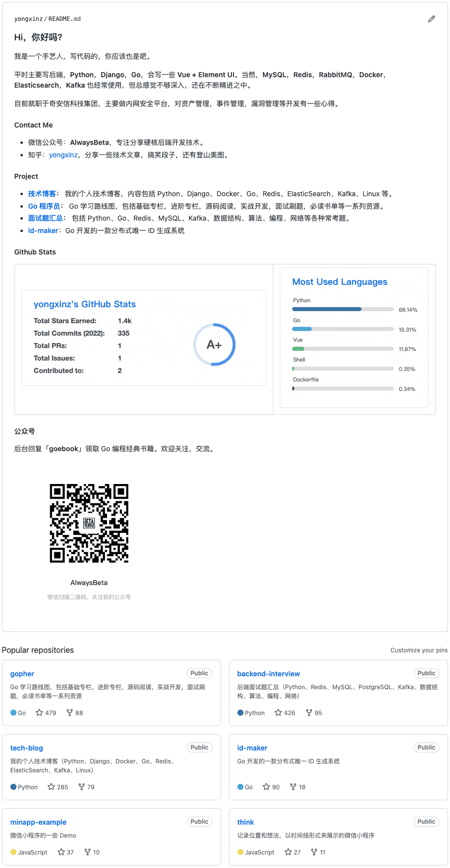Click the Most Used Languages card title
The width and height of the screenshot is (450, 868).
[340, 282]
